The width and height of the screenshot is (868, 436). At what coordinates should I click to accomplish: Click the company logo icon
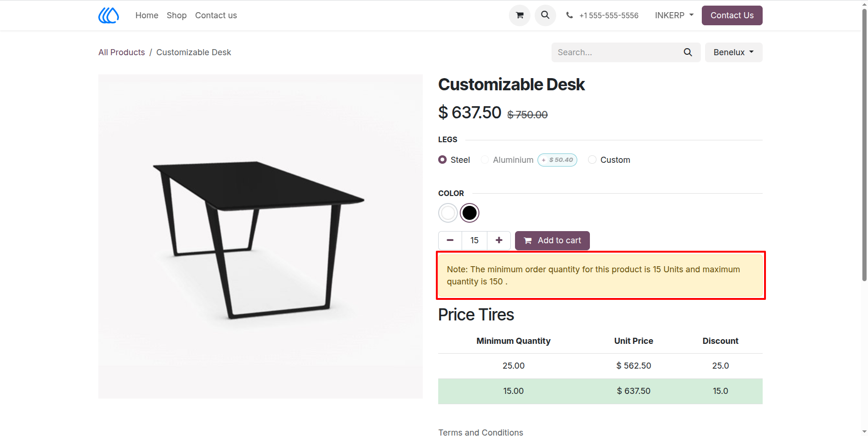(109, 15)
